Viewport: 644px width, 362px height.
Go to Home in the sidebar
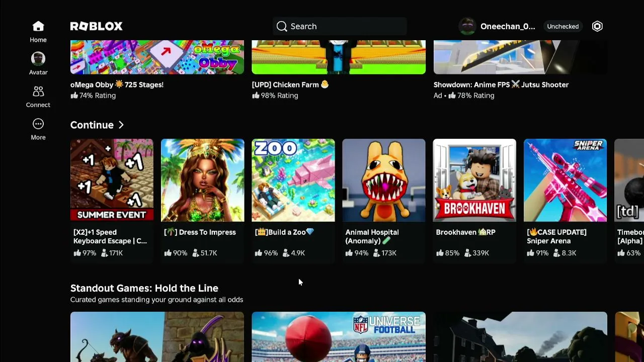[38, 32]
